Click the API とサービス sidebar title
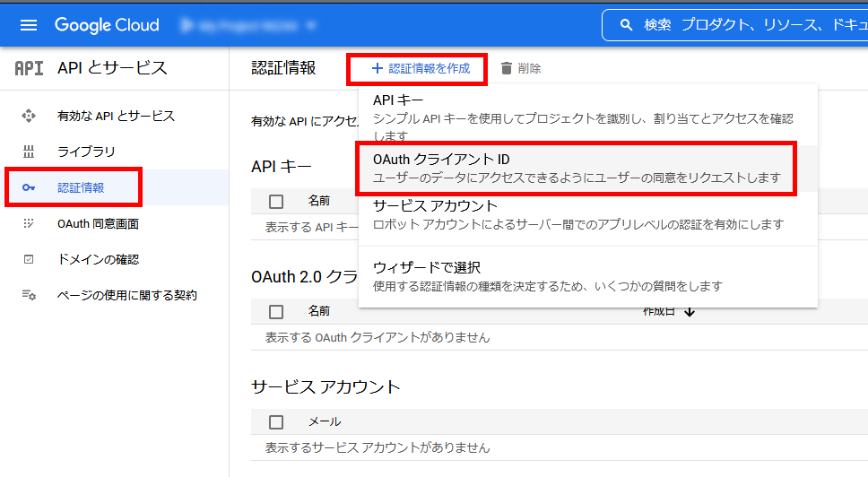868x477 pixels. click(112, 68)
